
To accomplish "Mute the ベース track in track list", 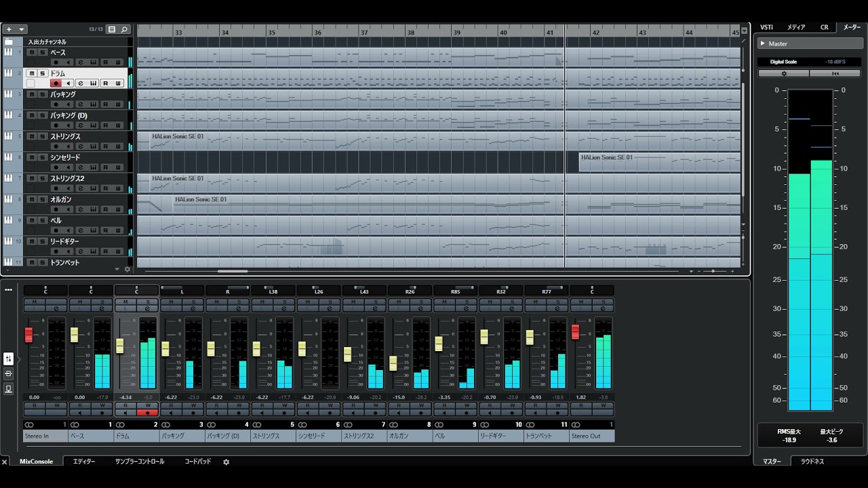I will (32, 52).
